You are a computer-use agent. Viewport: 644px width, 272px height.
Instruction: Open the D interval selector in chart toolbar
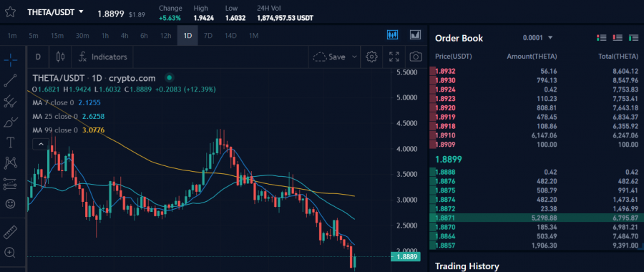pyautogui.click(x=38, y=57)
